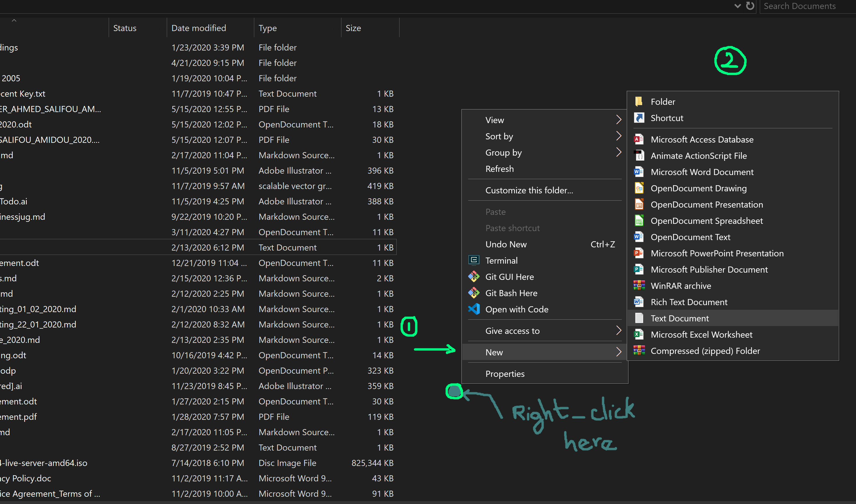Click the sort arrow above Name column
Viewport: 856px width, 504px height.
pos(14,21)
